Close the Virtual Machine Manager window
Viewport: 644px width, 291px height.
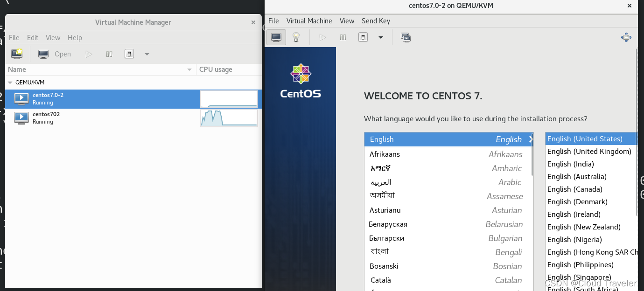[253, 22]
